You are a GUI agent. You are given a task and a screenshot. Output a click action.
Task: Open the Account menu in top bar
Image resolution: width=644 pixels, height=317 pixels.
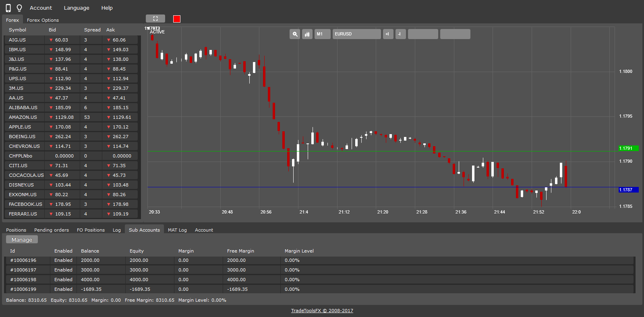41,8
